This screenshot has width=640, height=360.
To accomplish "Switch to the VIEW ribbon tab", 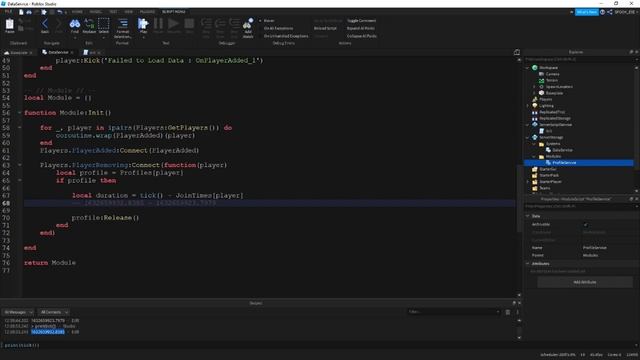I will click(129, 12).
